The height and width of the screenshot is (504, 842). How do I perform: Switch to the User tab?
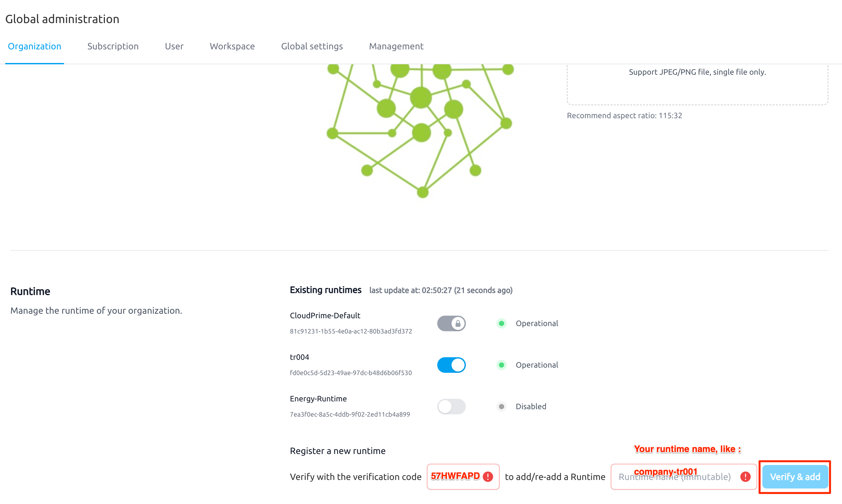click(x=174, y=46)
